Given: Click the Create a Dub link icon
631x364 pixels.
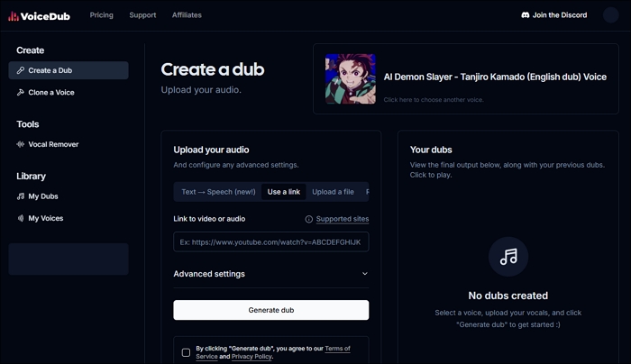Looking at the screenshot, I should [21, 70].
